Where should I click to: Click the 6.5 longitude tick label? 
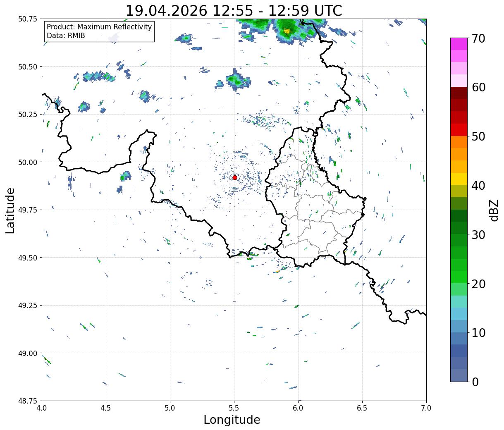[362, 408]
